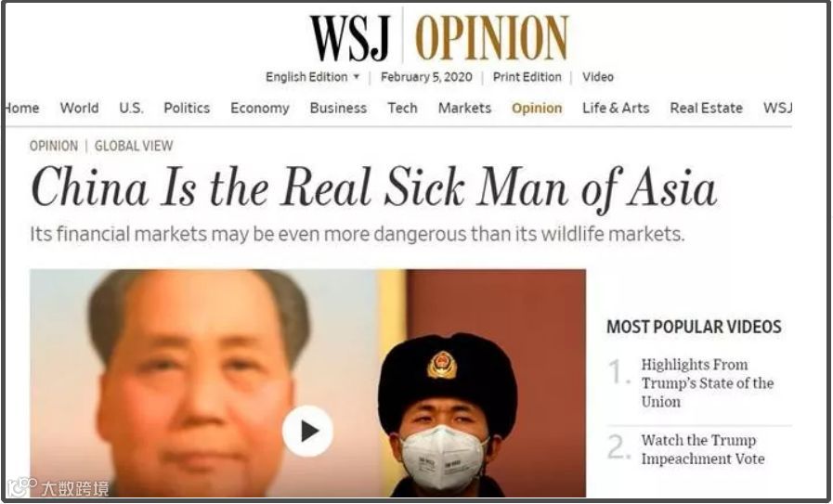Open Highlights From Trump's State of the Union
The image size is (833, 504).
tap(707, 383)
